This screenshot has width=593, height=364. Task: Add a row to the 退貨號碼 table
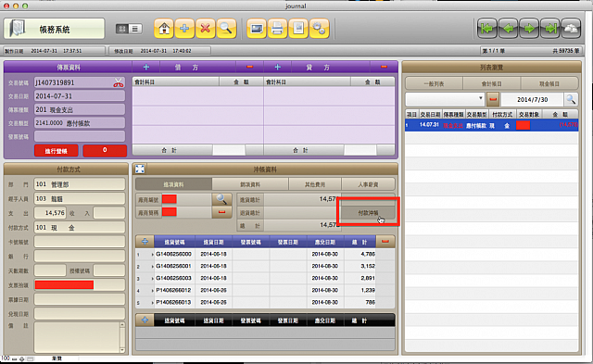(x=145, y=320)
